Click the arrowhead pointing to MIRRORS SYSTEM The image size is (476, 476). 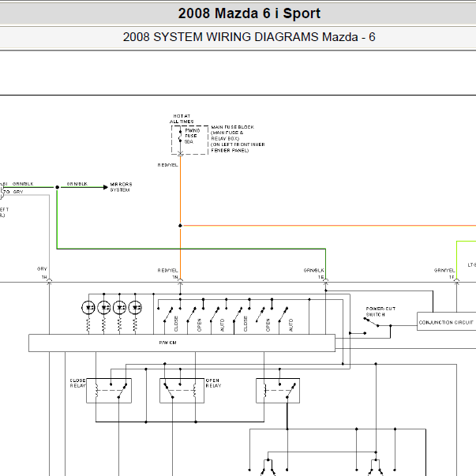pyautogui.click(x=105, y=187)
